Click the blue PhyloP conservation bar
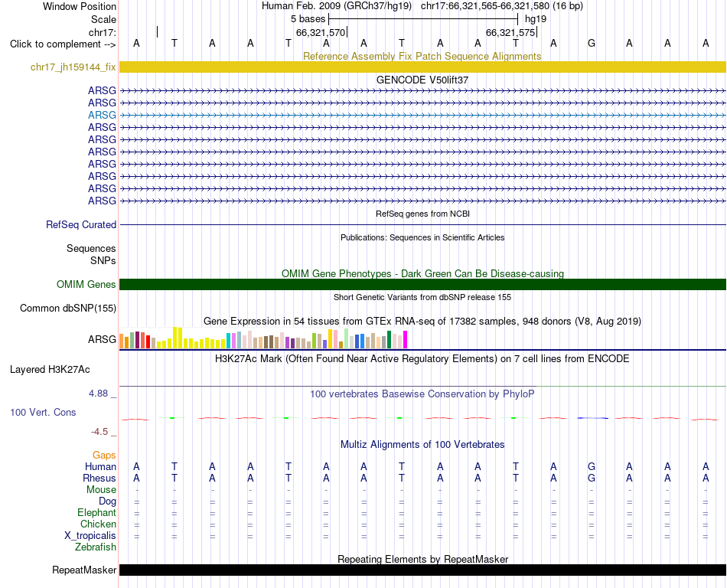The image size is (727, 588). click(x=592, y=418)
